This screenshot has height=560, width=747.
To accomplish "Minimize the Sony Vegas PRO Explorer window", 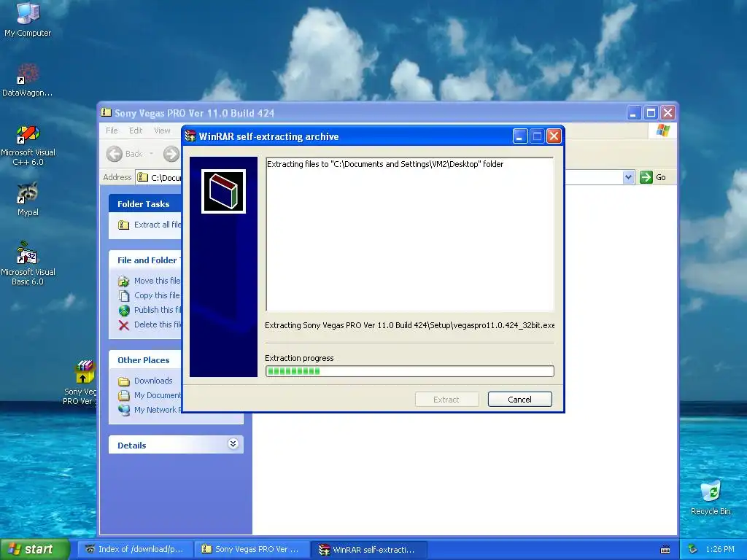I will pyautogui.click(x=633, y=113).
